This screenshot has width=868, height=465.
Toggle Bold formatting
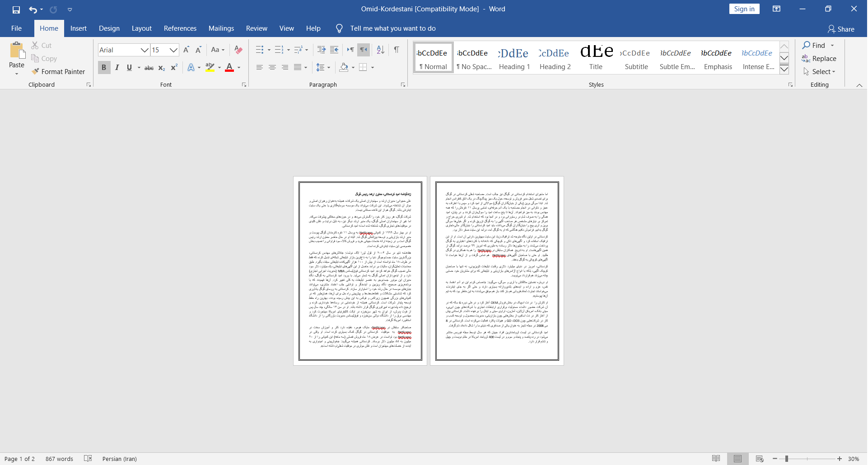(104, 68)
